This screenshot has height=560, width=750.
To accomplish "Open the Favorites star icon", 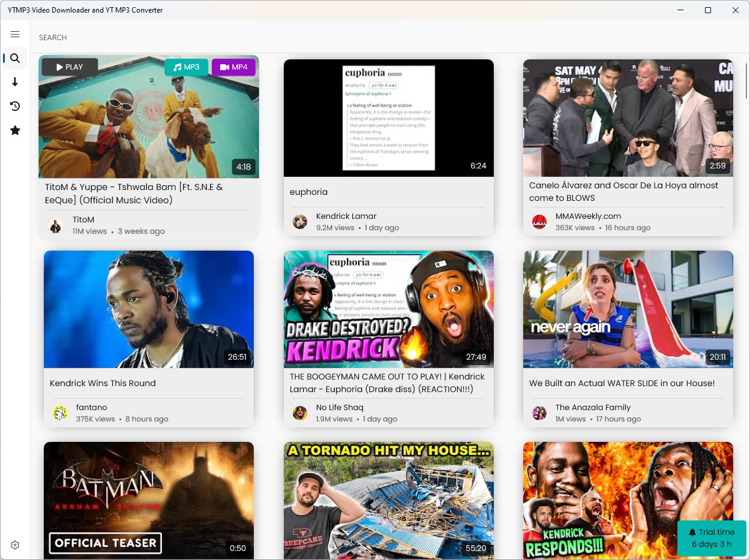I will pyautogui.click(x=15, y=130).
